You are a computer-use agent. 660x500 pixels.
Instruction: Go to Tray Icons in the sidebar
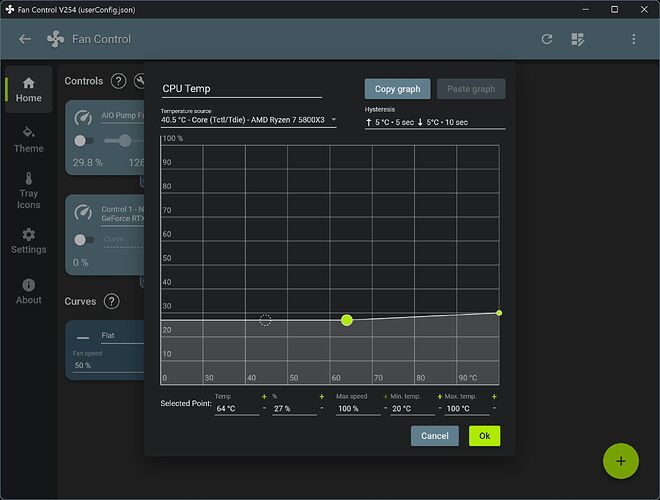[x=28, y=191]
